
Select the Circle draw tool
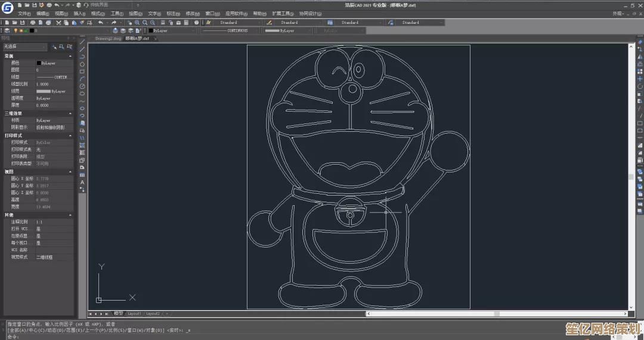82,86
